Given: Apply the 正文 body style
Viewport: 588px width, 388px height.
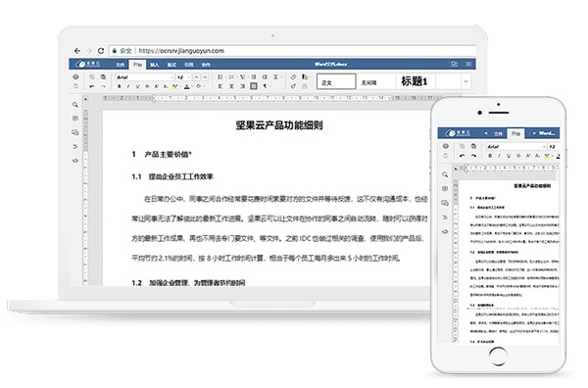Looking at the screenshot, I should pos(336,81).
